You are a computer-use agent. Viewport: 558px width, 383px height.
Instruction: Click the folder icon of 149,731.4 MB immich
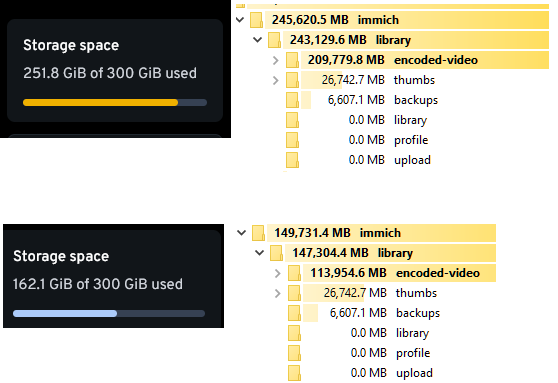[258, 233]
